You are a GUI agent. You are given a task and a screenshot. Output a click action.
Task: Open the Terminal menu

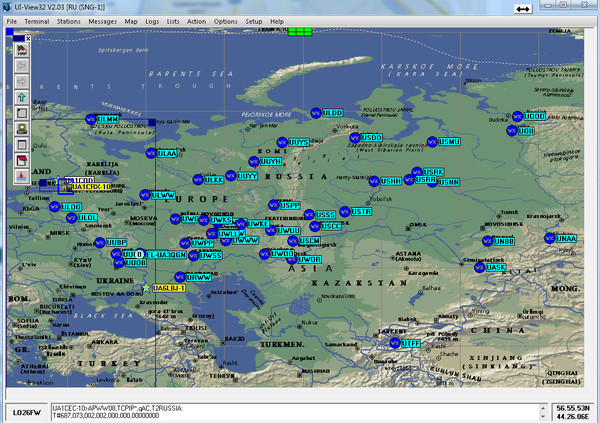click(x=37, y=21)
